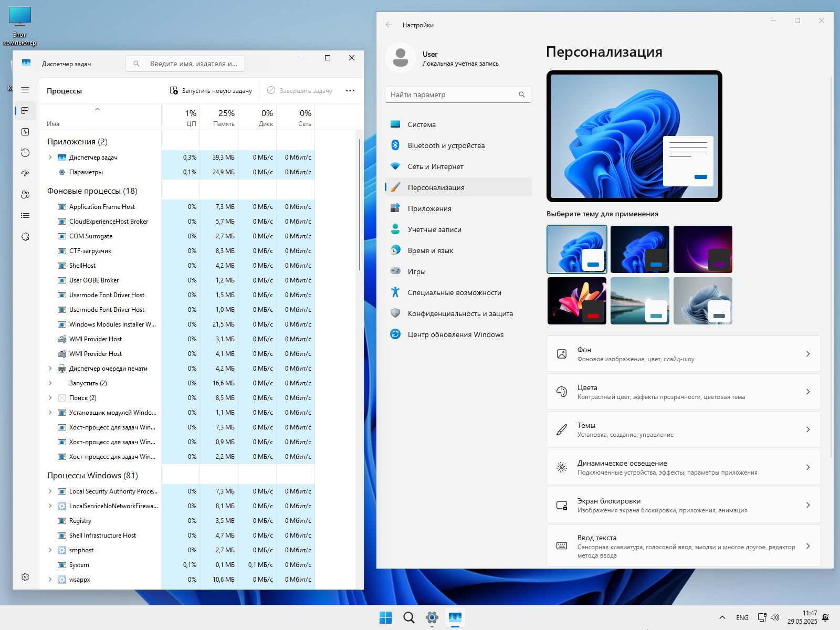The width and height of the screenshot is (840, 630).
Task: Open Темы themes settings
Action: [x=684, y=429]
